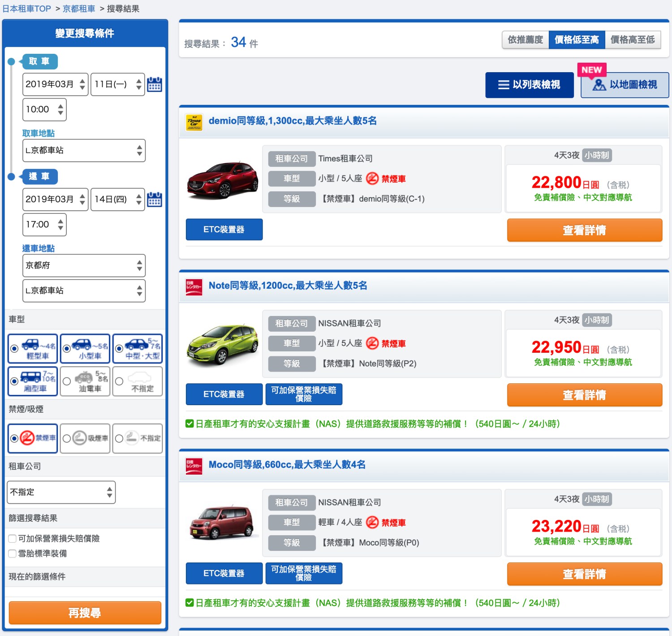Screen dimensions: 672x636
Task: Click the map view person icon
Action: tap(599, 85)
